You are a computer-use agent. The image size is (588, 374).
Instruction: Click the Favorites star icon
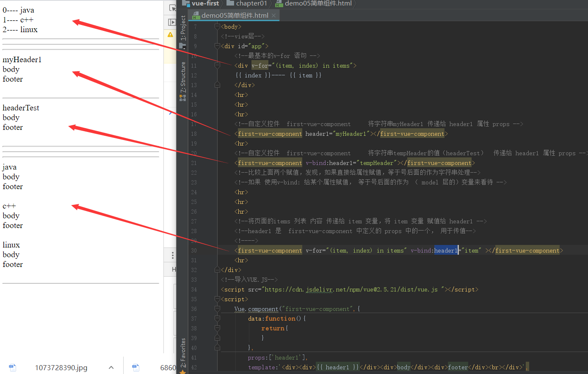click(183, 372)
